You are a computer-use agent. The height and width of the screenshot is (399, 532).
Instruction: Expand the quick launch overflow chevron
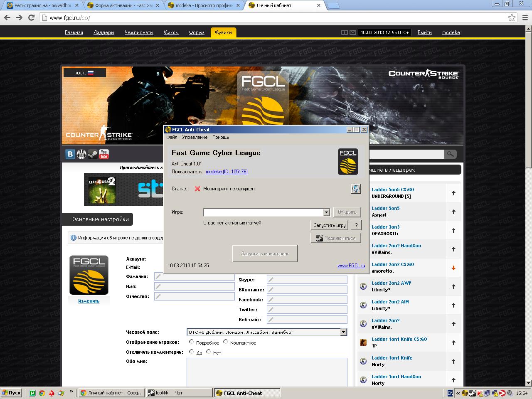coord(71,391)
